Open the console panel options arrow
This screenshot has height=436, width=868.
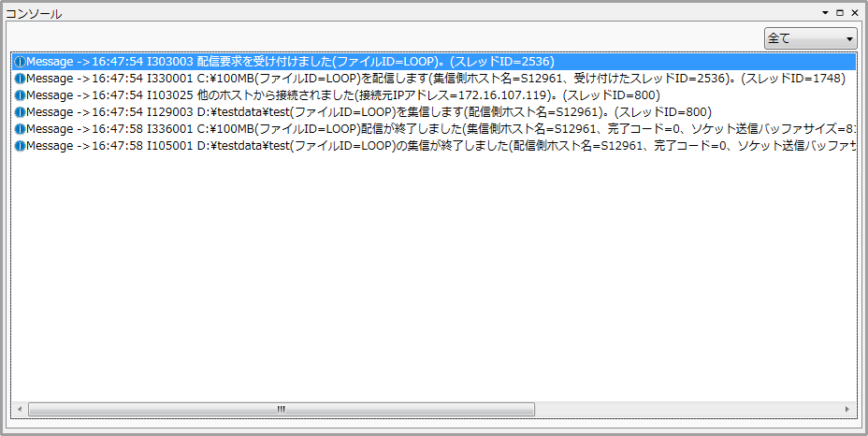pos(825,12)
